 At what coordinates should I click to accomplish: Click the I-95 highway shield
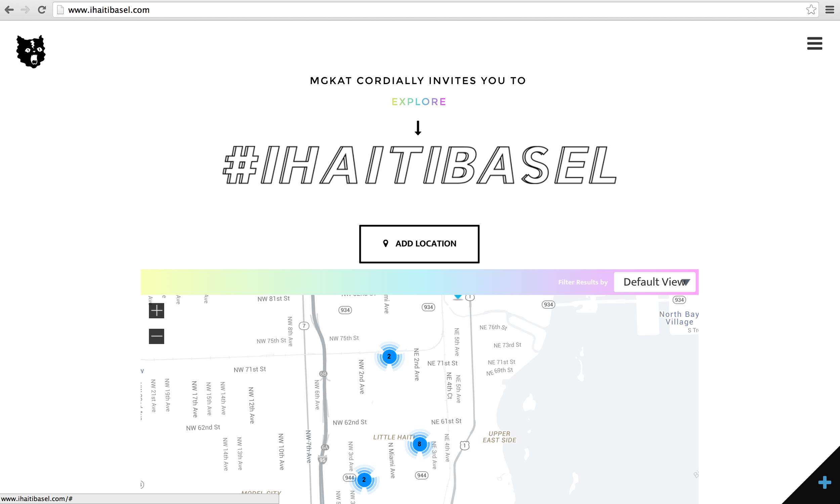(322, 460)
